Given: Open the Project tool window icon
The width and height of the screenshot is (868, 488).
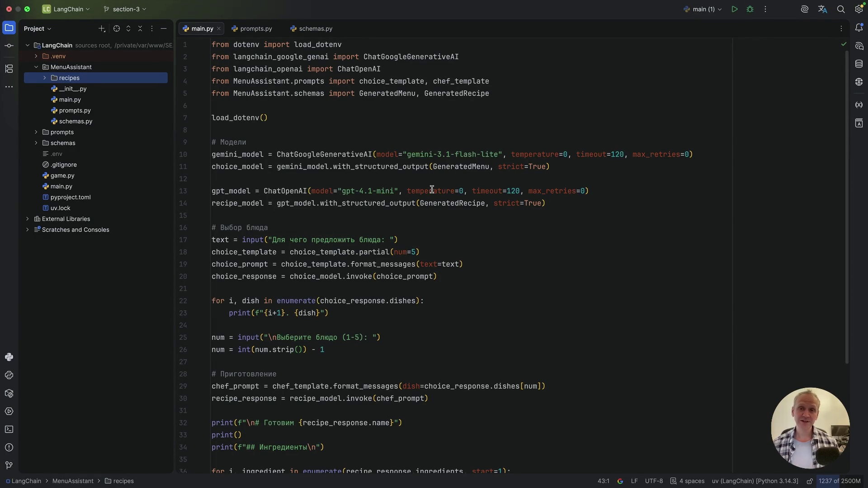Looking at the screenshot, I should pyautogui.click(x=9, y=28).
